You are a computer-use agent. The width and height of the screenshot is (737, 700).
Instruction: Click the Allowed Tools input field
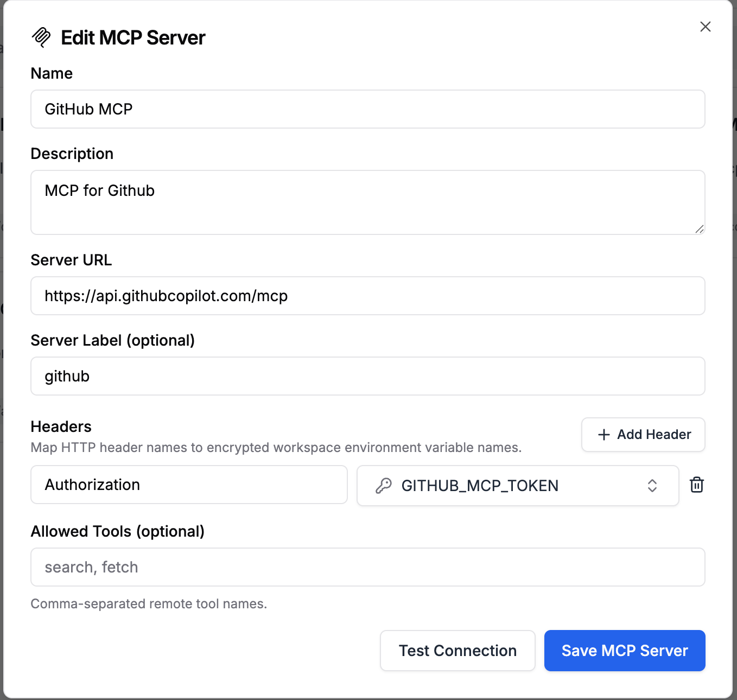(x=368, y=567)
